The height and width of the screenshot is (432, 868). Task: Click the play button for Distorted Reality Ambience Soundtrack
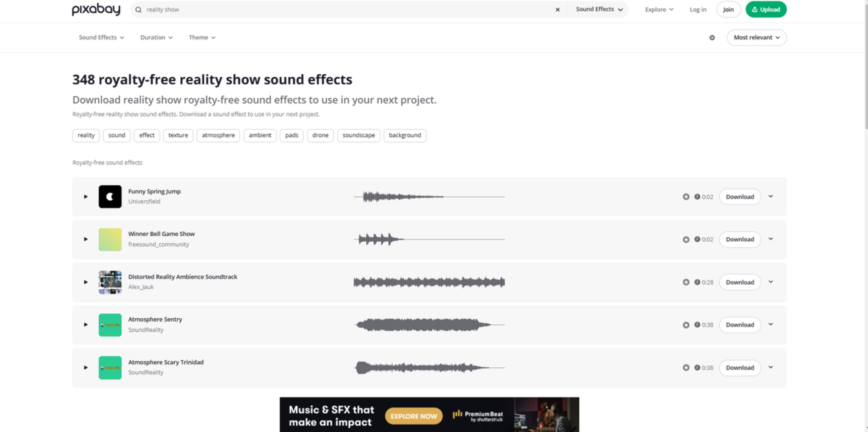(x=86, y=282)
